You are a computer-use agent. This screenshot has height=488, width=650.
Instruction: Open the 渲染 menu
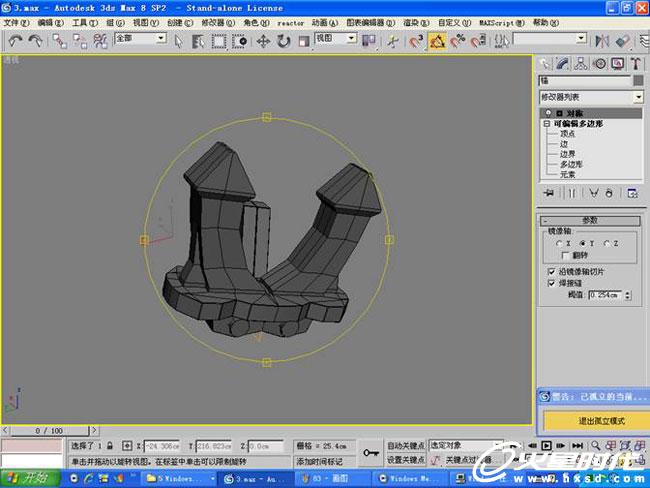pyautogui.click(x=416, y=23)
